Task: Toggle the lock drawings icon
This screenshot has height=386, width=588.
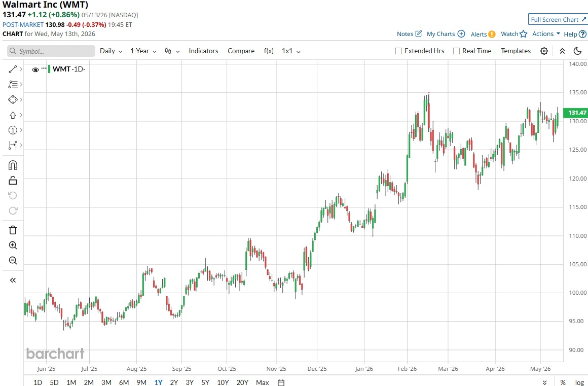Action: pyautogui.click(x=13, y=181)
